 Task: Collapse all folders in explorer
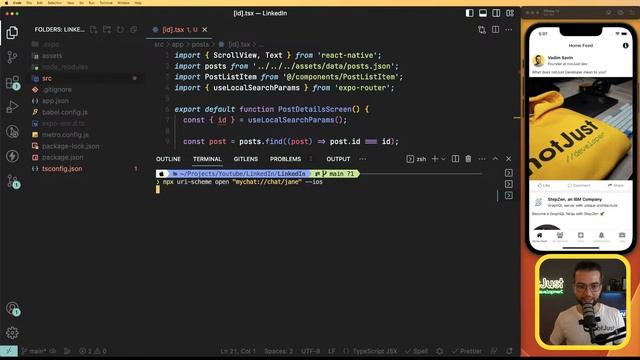click(x=134, y=29)
